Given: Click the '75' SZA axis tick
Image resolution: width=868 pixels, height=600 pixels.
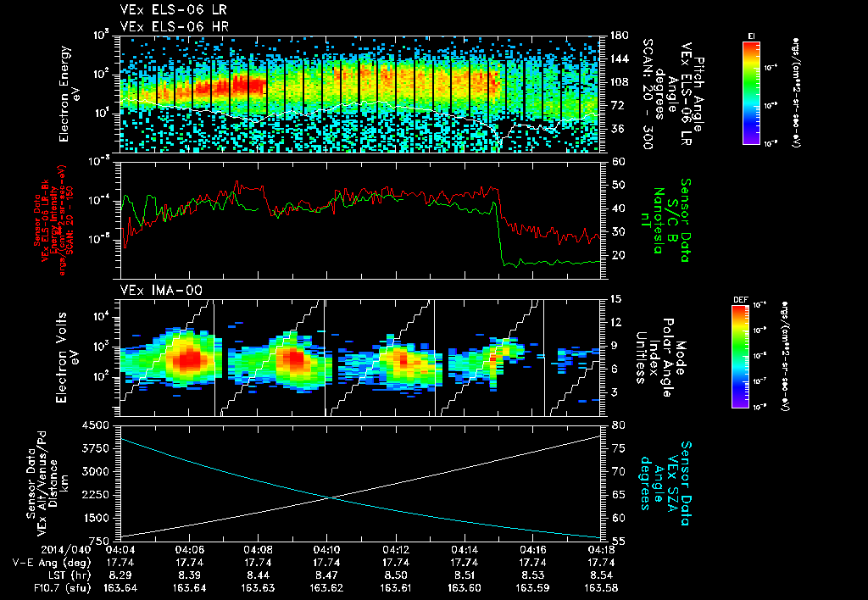Looking at the screenshot, I should point(618,448).
